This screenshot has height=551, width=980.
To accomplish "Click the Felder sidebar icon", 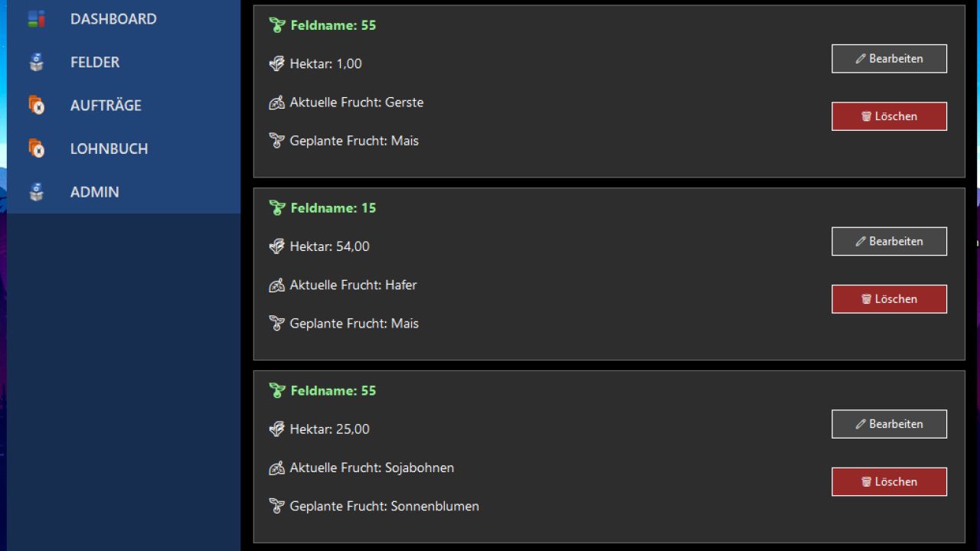I will [36, 62].
